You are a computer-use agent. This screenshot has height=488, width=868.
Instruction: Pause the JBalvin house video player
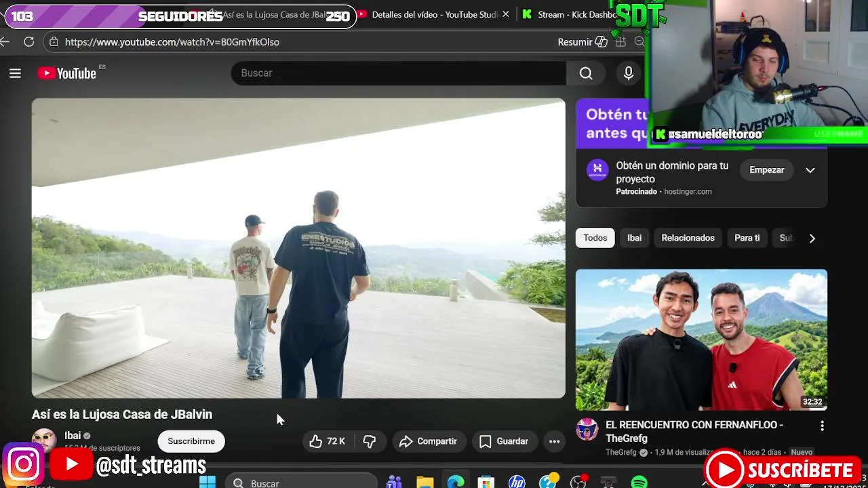point(298,248)
